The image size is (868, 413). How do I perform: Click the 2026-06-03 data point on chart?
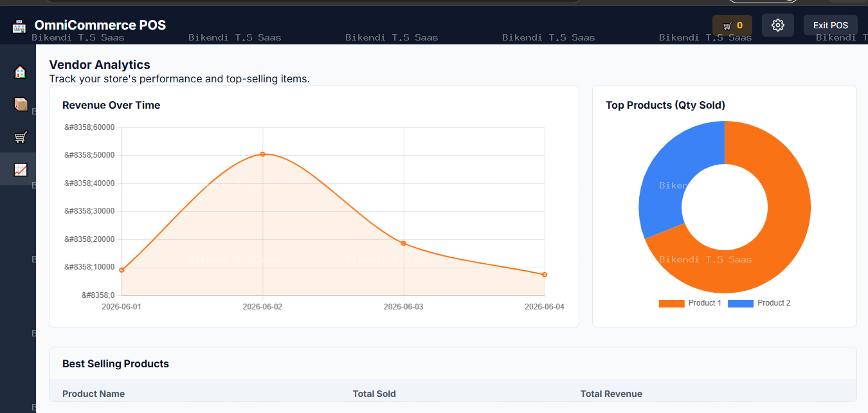[403, 243]
